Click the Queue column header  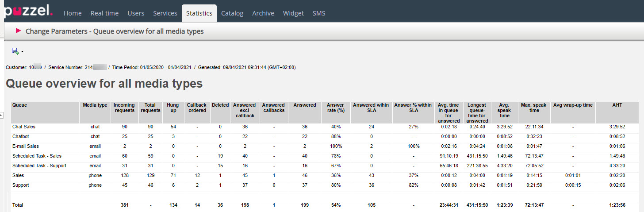20,105
